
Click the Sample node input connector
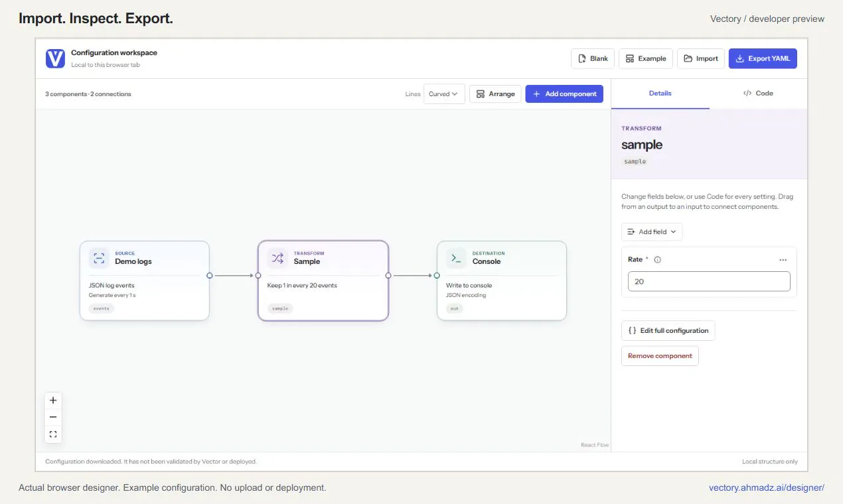pos(258,275)
